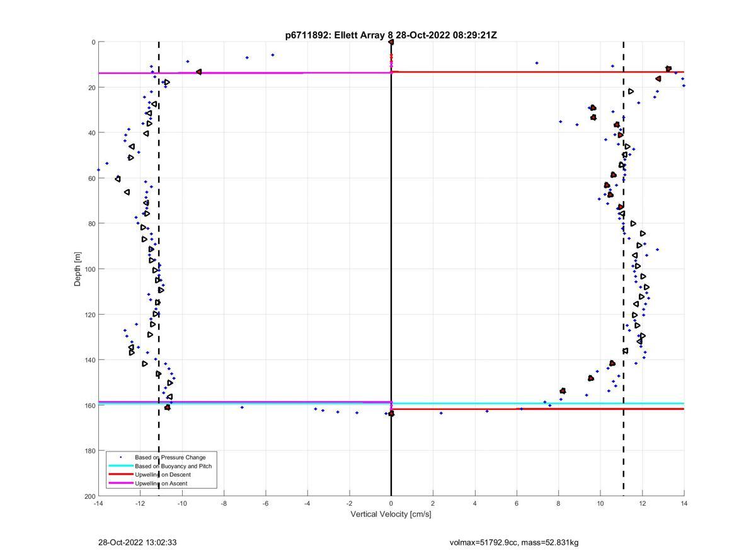This screenshot has width=756, height=558.
Task: Click the black star marker at 164 m on zero line
Action: (391, 414)
